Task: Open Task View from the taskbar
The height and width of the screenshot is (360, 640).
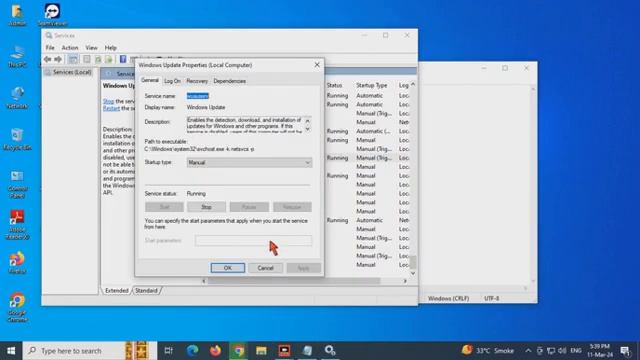Action: click(x=168, y=351)
